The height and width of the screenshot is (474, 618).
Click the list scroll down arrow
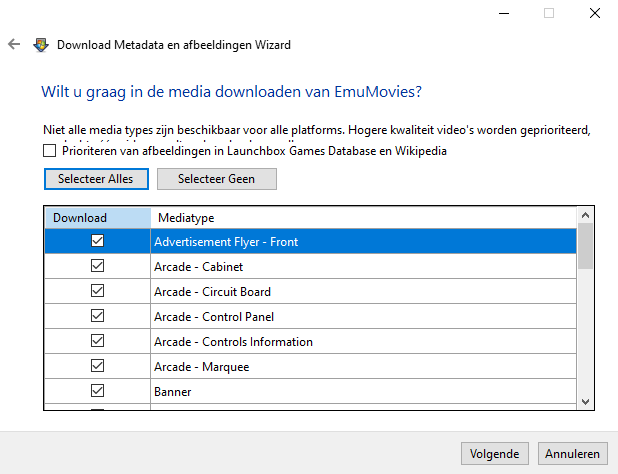pyautogui.click(x=585, y=402)
